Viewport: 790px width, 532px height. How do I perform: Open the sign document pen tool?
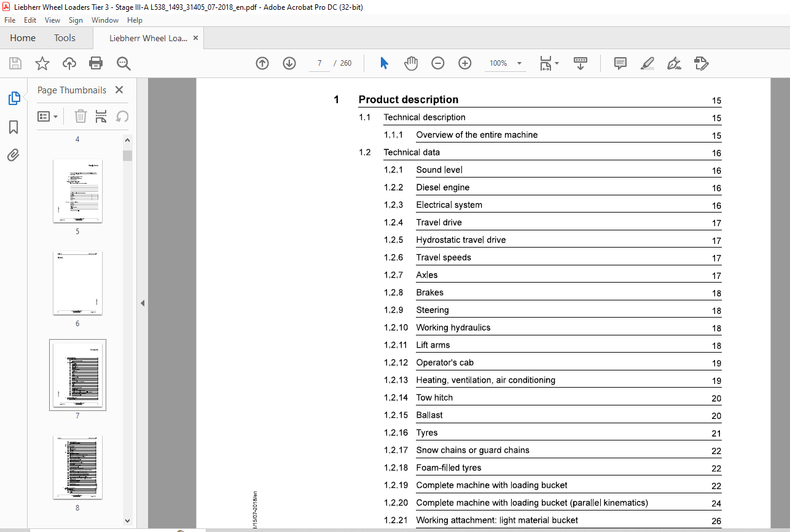pos(675,63)
